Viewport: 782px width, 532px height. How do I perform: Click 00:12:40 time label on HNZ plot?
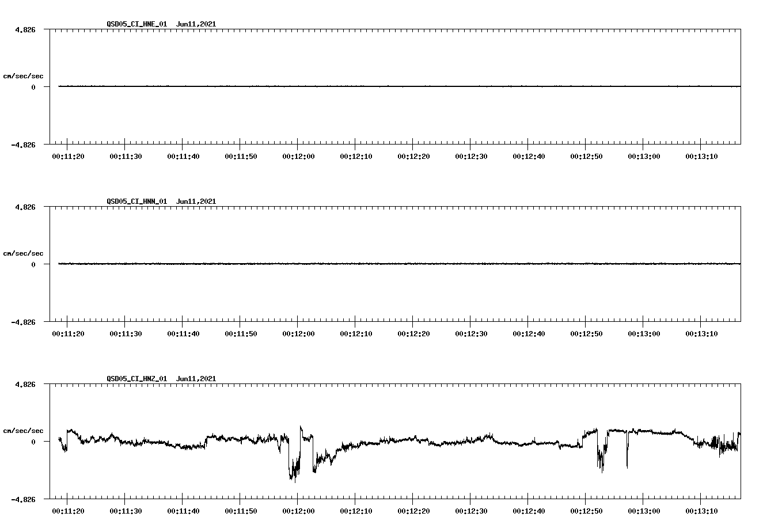[x=529, y=511]
